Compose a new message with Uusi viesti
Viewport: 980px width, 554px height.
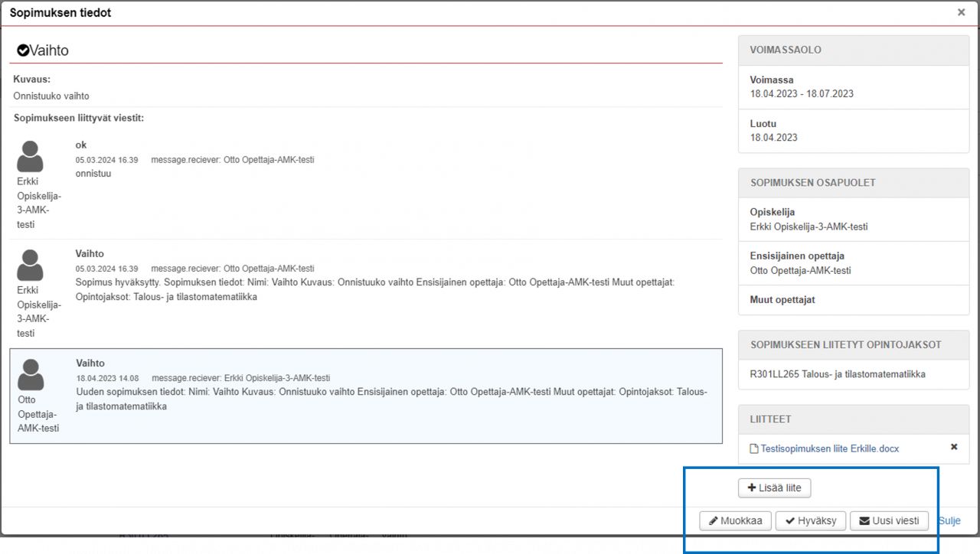click(889, 521)
